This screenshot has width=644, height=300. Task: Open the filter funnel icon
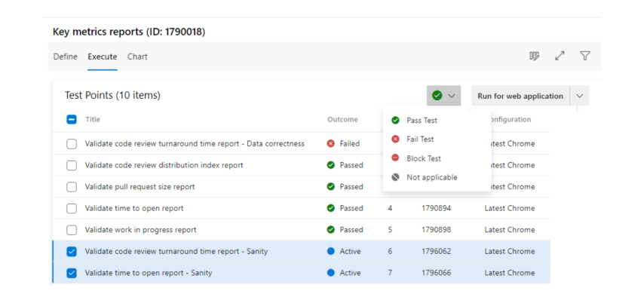585,57
